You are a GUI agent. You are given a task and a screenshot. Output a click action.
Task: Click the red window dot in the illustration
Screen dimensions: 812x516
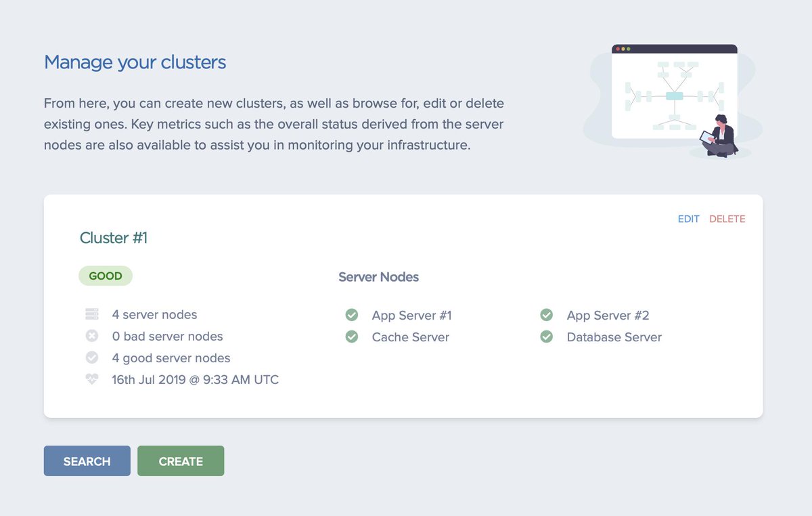617,48
